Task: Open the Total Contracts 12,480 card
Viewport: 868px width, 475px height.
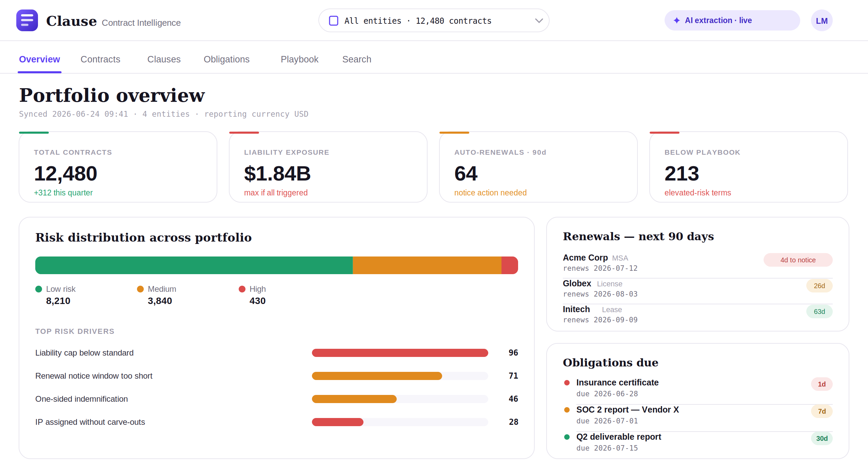Action: pyautogui.click(x=118, y=167)
